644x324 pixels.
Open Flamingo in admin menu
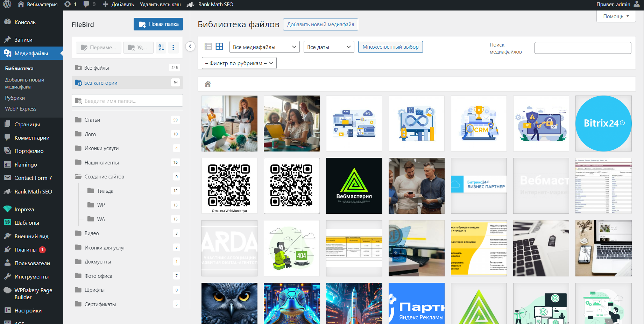point(31,164)
